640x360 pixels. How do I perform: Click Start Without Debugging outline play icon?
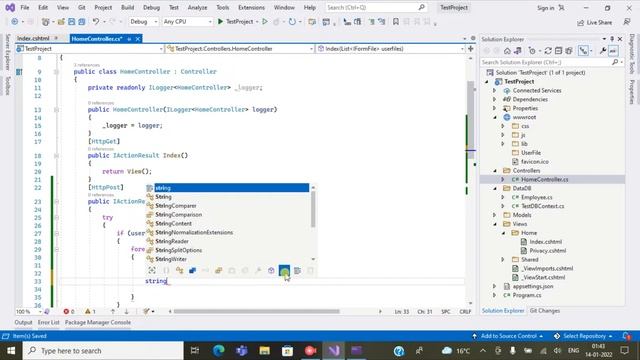[x=265, y=22]
